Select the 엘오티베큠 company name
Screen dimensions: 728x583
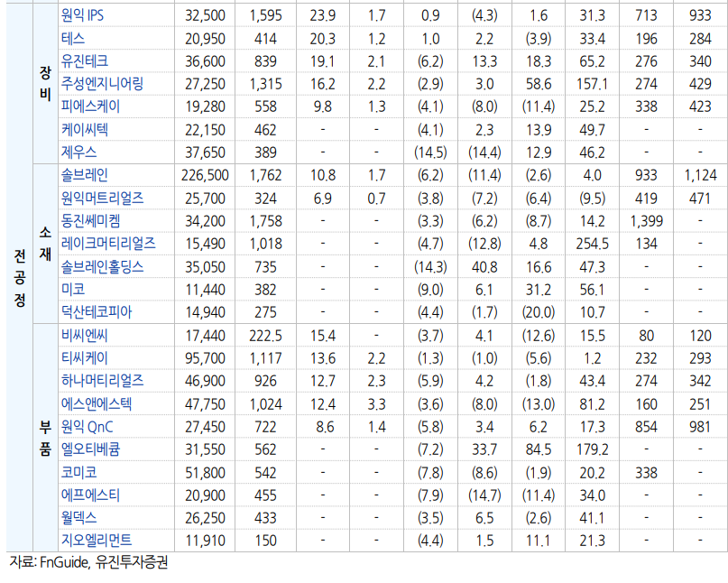point(90,449)
